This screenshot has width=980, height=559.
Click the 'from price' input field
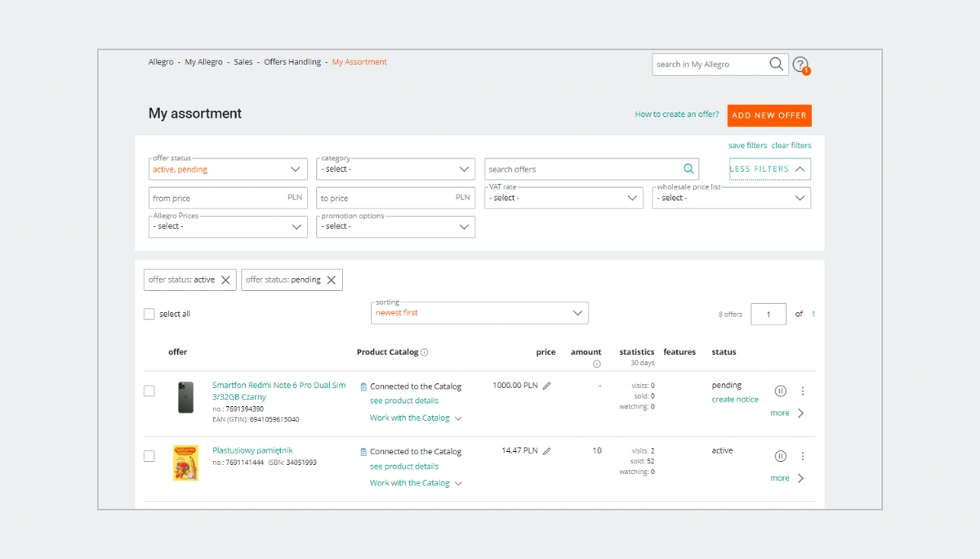coord(228,198)
